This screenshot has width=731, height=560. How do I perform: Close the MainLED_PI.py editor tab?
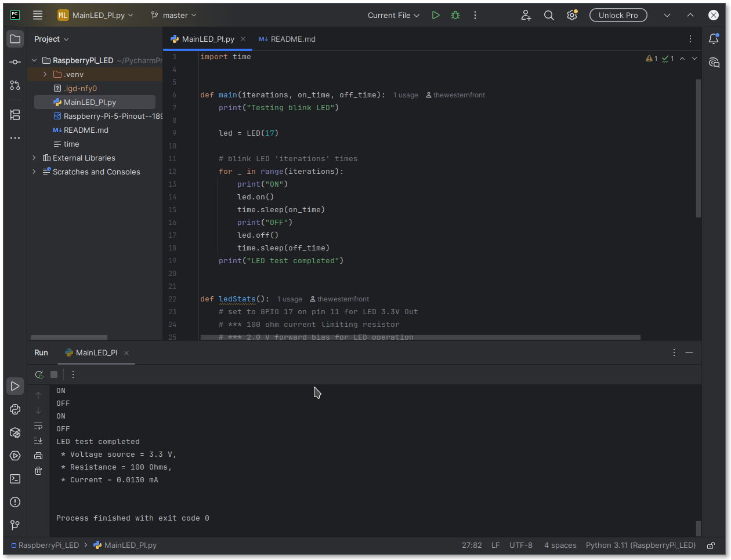coord(243,39)
